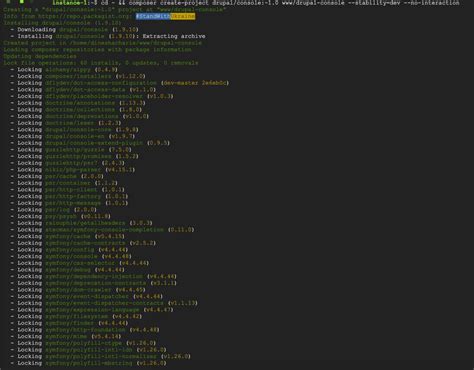This screenshot has width=474, height=370.
Task: Click the symfony/config package name
Action: [x=70, y=249]
